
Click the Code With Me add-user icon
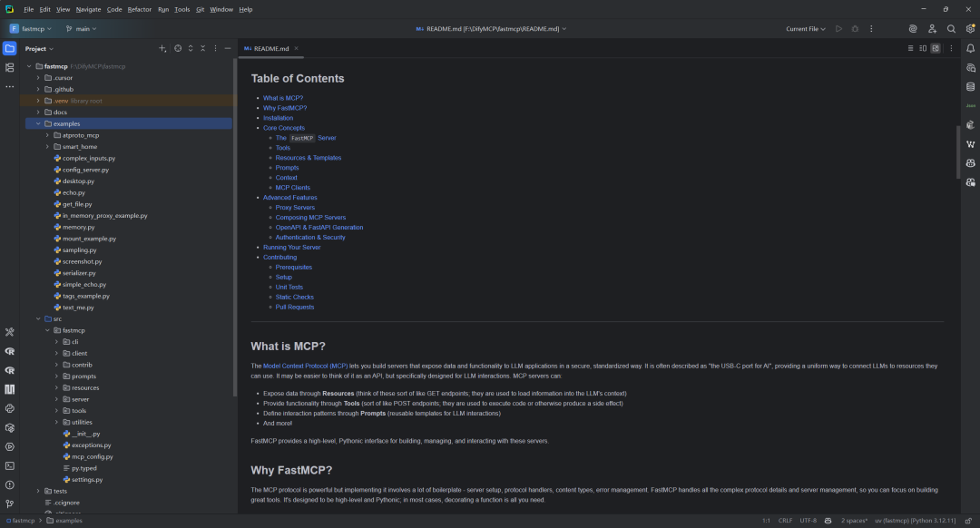tap(932, 29)
